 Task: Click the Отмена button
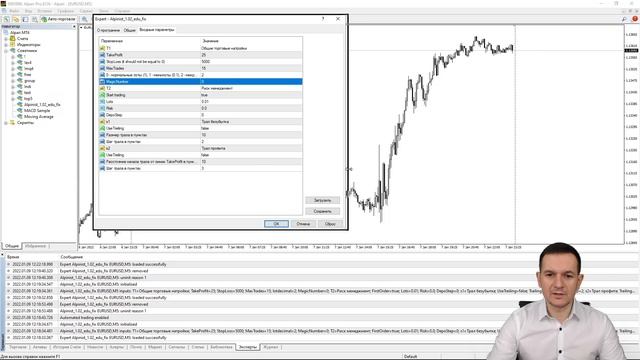(303, 224)
